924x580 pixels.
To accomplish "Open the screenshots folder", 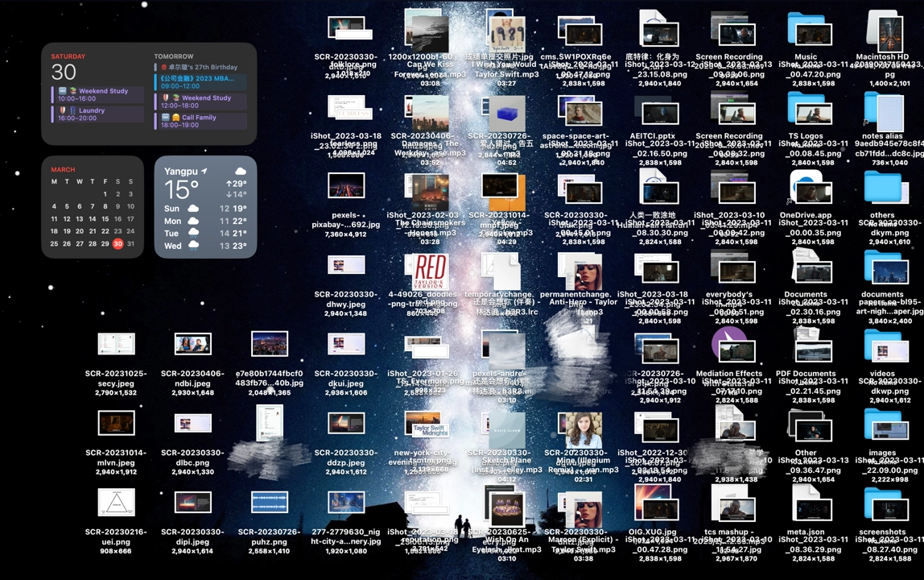I will 882,504.
